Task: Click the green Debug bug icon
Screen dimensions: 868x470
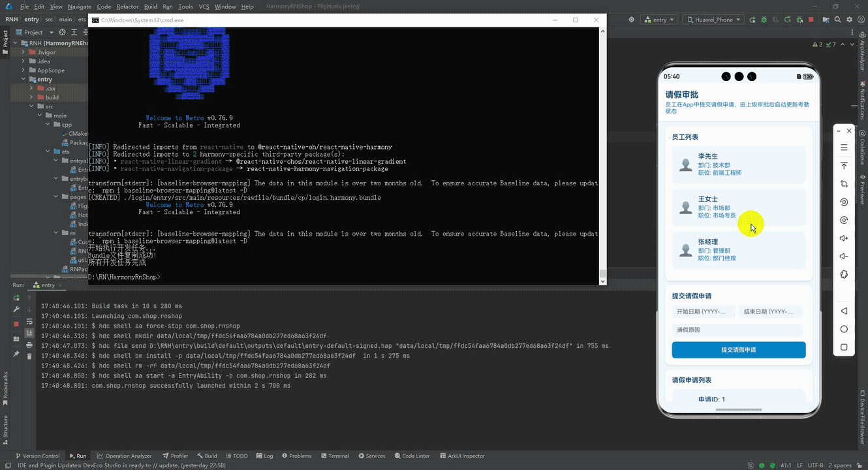Action: (x=764, y=20)
